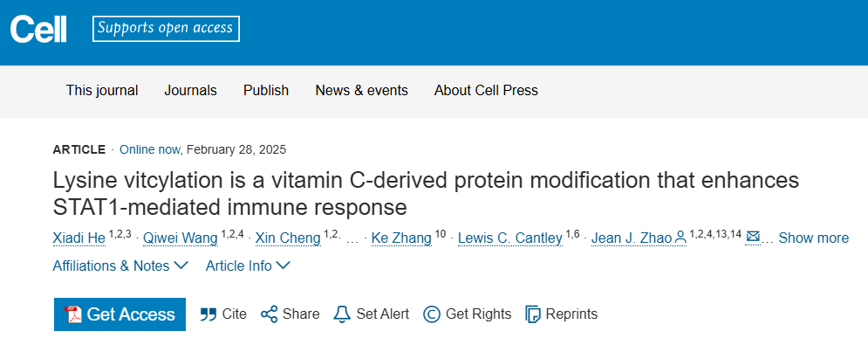
Task: Open About Cell Press menu
Action: tap(486, 90)
